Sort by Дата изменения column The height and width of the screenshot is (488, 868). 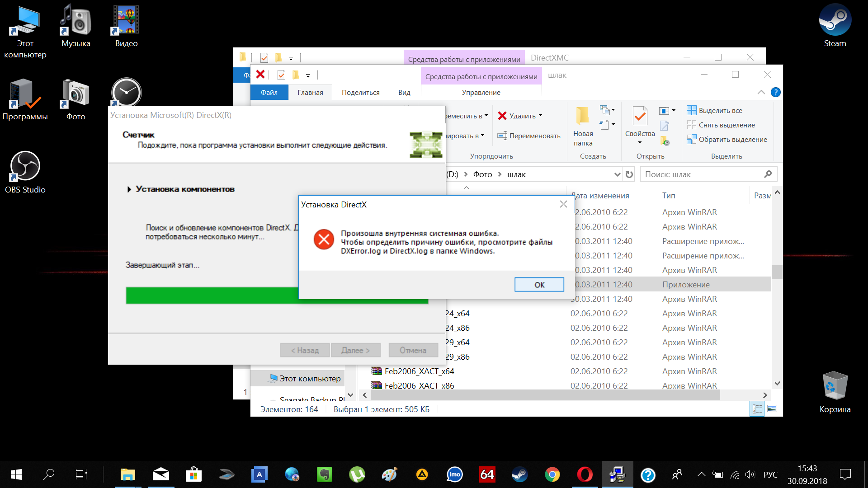(613, 196)
